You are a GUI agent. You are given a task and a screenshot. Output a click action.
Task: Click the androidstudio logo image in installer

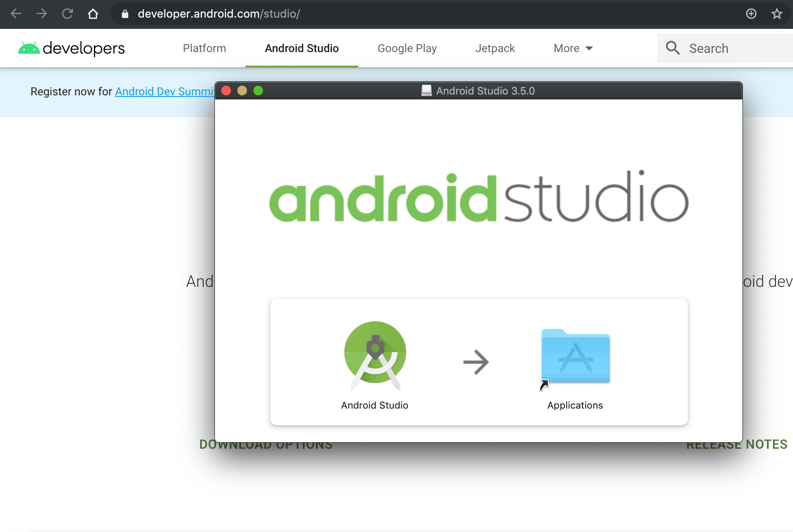479,196
